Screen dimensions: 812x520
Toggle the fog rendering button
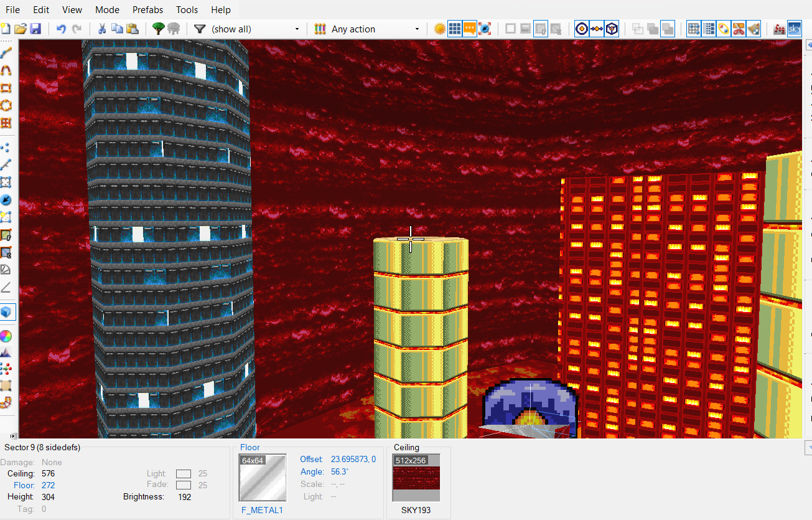click(x=779, y=29)
